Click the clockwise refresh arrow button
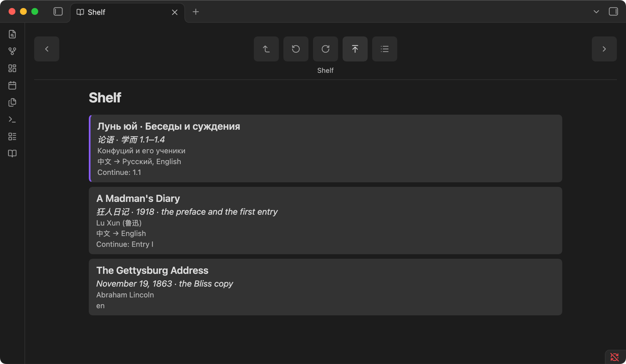This screenshot has width=626, height=364. (x=326, y=49)
